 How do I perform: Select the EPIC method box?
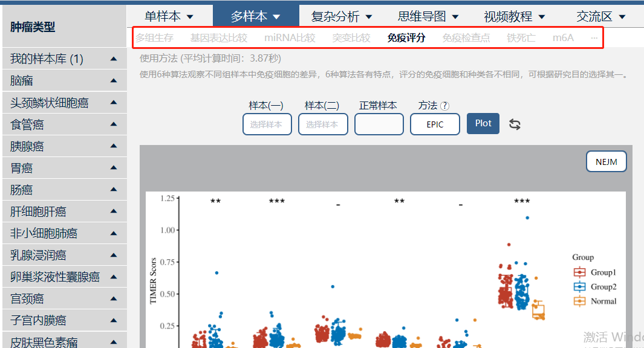click(x=435, y=124)
